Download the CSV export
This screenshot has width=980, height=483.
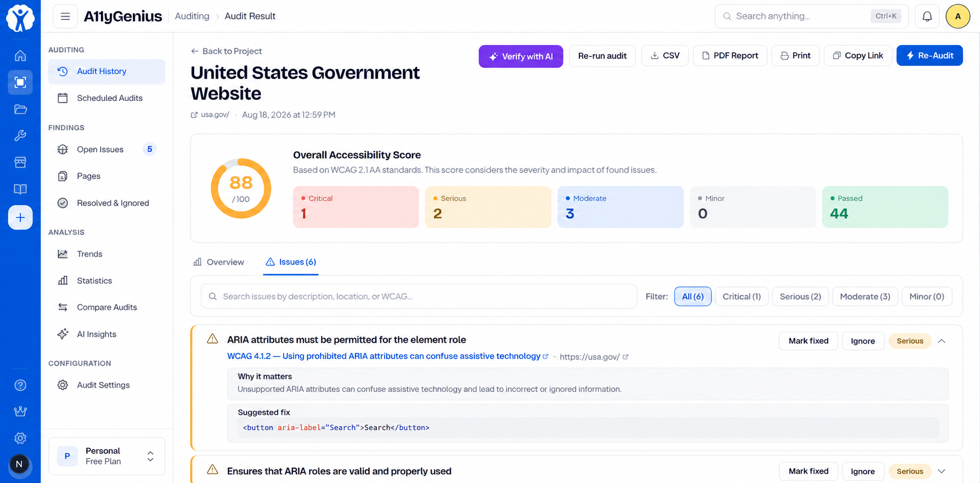click(x=665, y=56)
